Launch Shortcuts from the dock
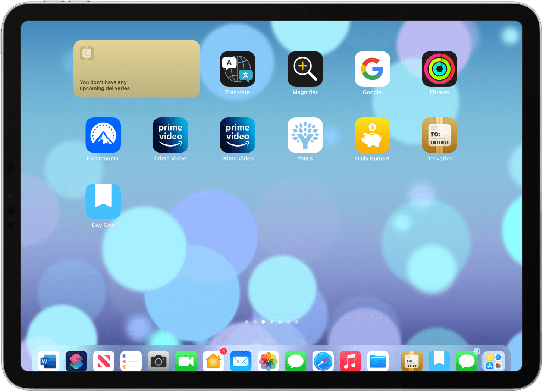Image resolution: width=543 pixels, height=392 pixels. [76, 361]
